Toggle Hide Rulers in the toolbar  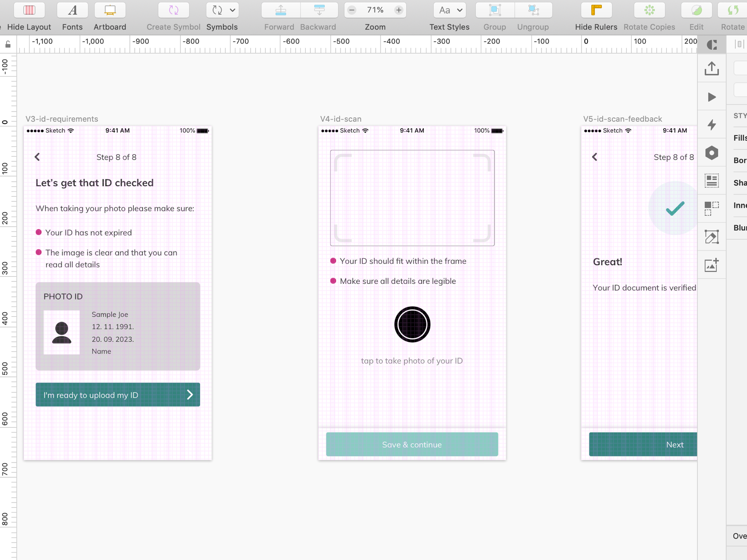596,10
